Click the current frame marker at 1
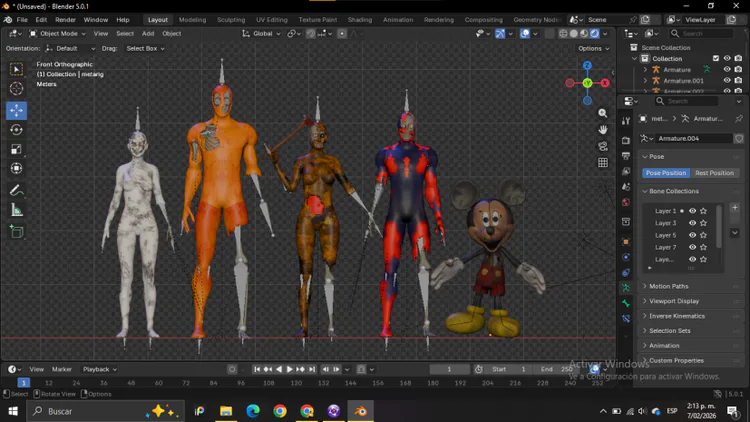Image resolution: width=750 pixels, height=422 pixels. tap(23, 383)
